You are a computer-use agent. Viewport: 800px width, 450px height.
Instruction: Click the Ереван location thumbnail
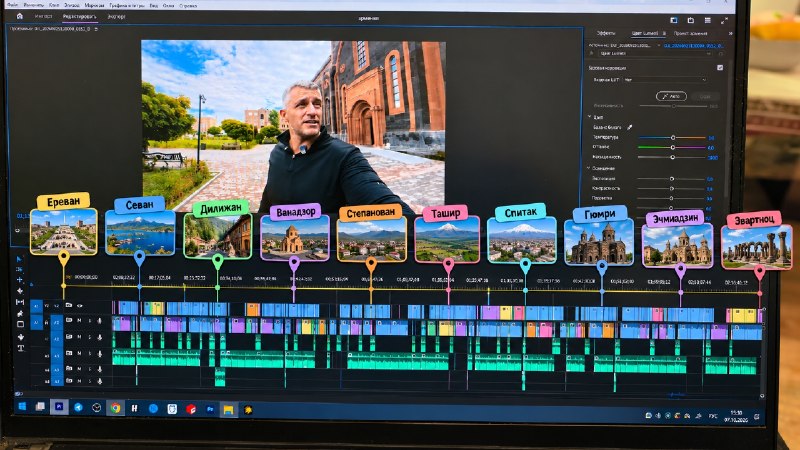(64, 231)
